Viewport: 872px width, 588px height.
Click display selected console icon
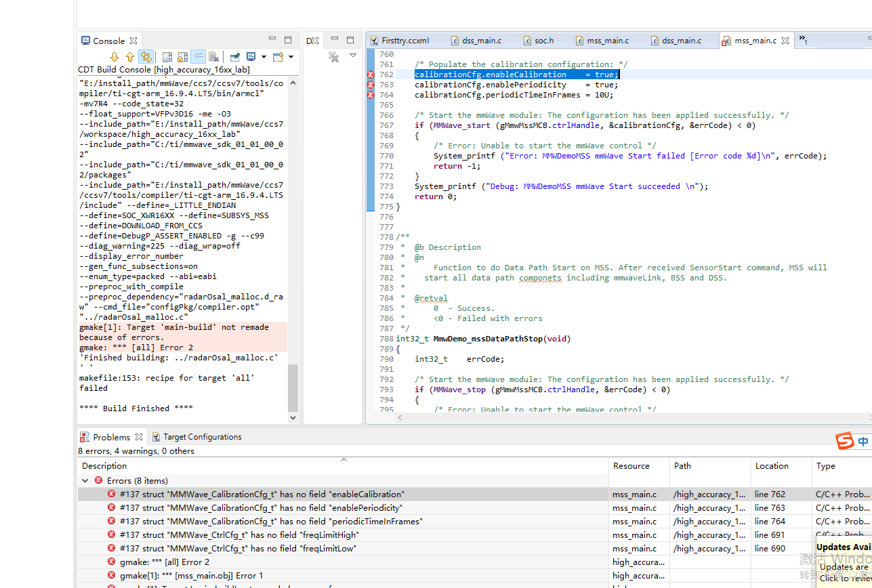pyautogui.click(x=251, y=57)
